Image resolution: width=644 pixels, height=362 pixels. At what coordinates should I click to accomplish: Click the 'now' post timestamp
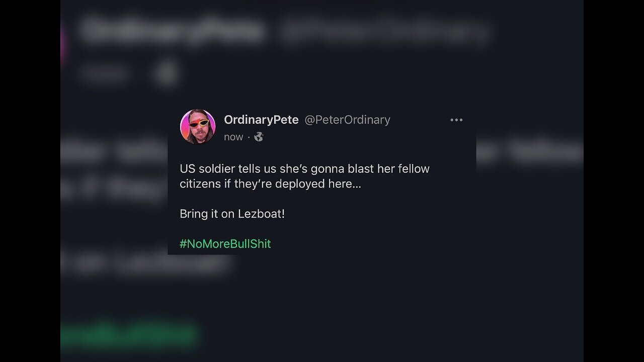(233, 137)
